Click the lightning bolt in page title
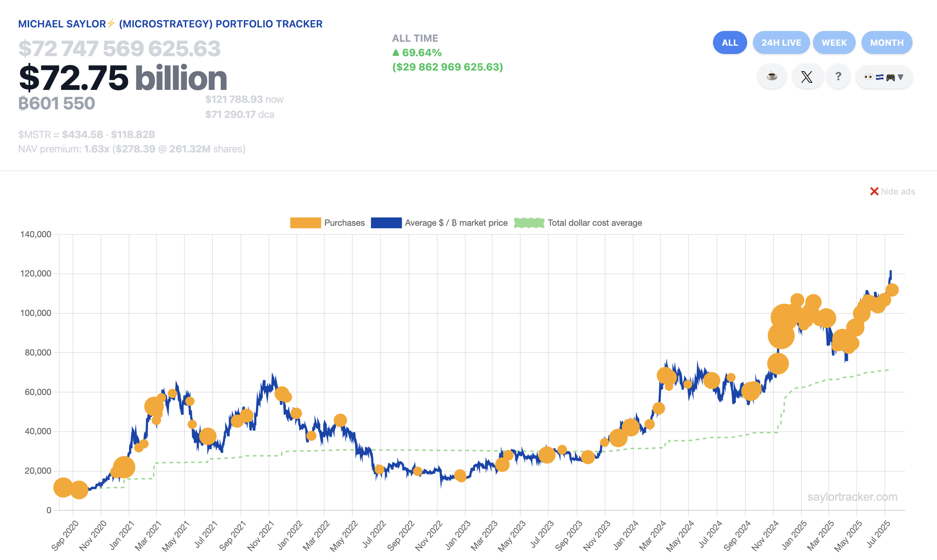Screen dimensions: 937x560 (111, 24)
